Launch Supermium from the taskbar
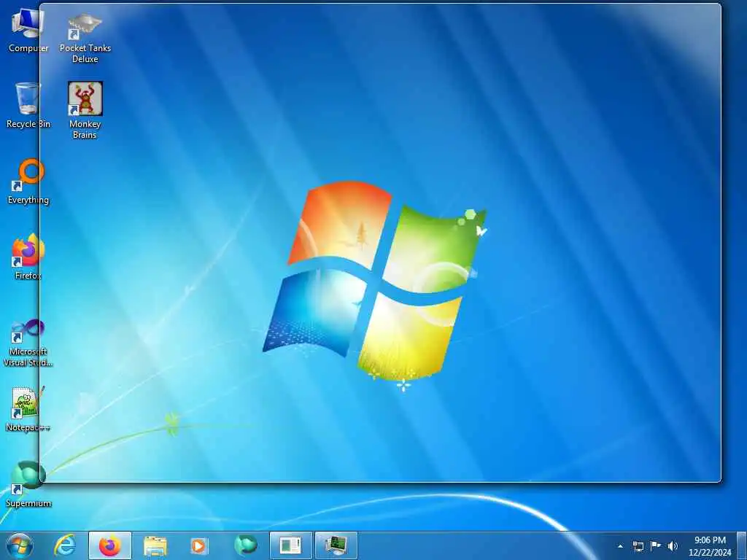Image resolution: width=747 pixels, height=560 pixels. [x=245, y=545]
